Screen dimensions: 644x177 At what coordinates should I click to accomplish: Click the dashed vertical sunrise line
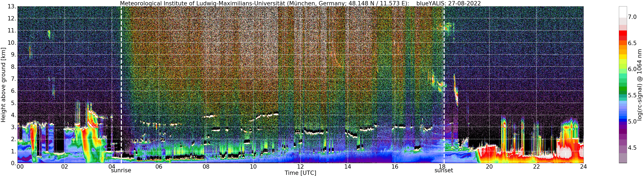pos(121,85)
